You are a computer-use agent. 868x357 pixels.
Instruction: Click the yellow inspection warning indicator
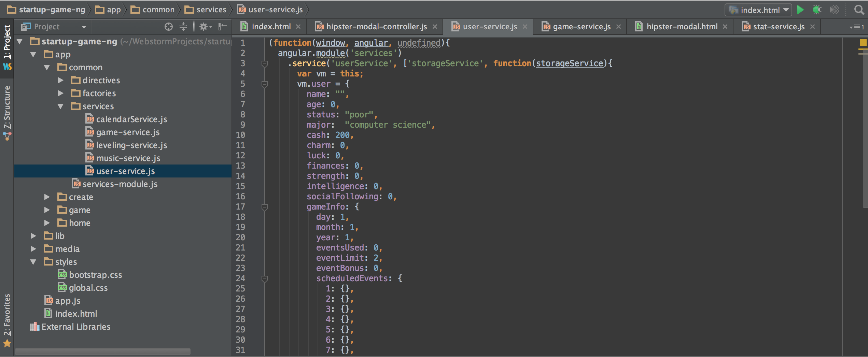(x=863, y=42)
